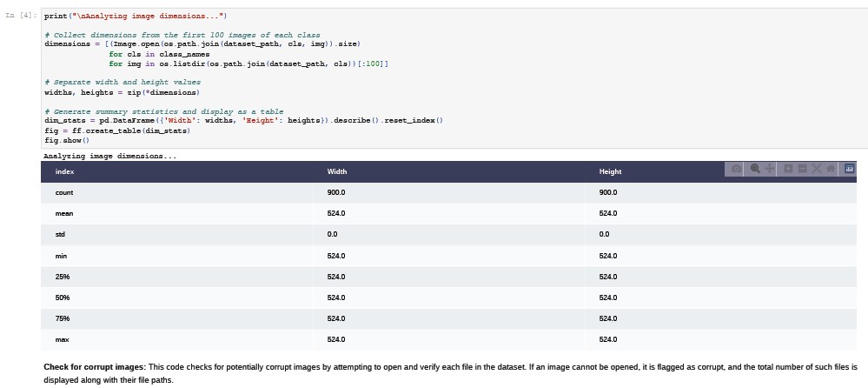Screen dimensions: 868x388
Task: Click the 'max' row label
Action: click(x=62, y=340)
